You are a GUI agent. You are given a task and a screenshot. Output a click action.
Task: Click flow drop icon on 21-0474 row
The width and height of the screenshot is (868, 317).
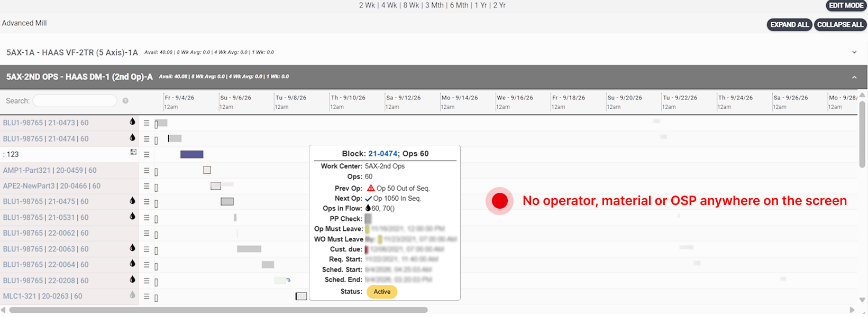point(132,137)
